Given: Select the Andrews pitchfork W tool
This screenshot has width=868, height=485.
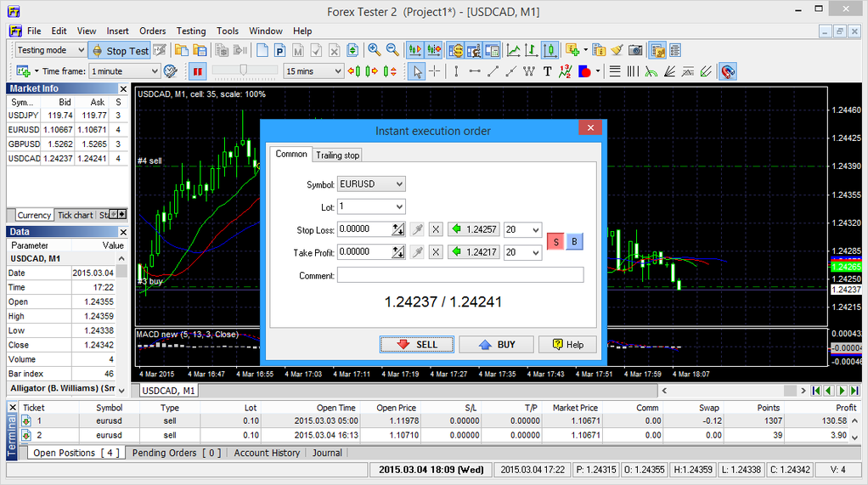Looking at the screenshot, I should (528, 71).
